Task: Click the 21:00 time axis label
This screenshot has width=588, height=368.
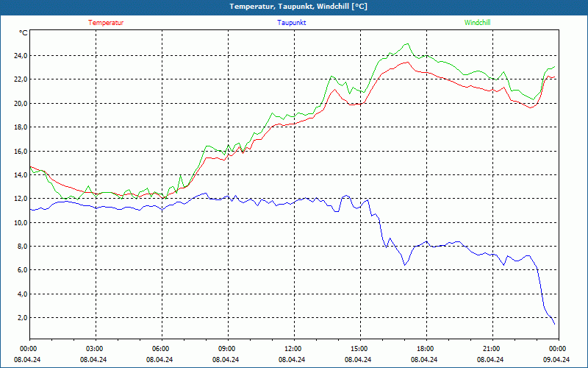Action: pyautogui.click(x=492, y=349)
